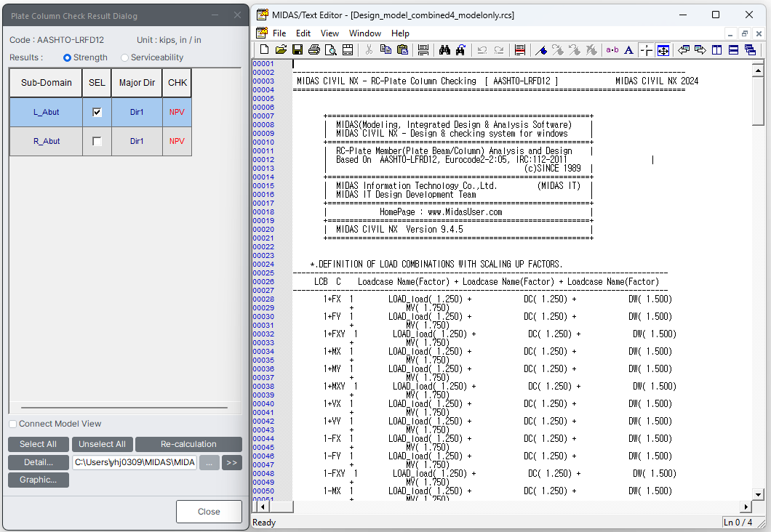Click the Print Preview icon
The width and height of the screenshot is (771, 532).
tap(331, 50)
